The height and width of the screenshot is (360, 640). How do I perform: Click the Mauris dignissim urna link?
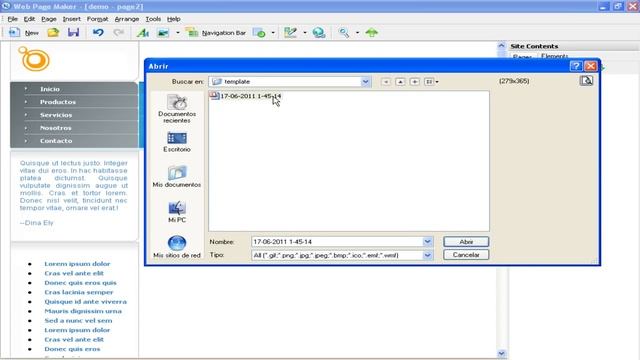pos(83,311)
